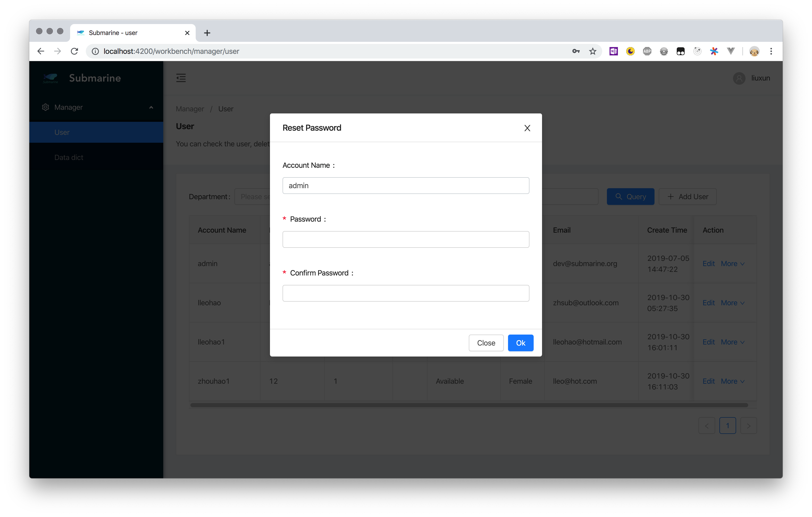Click the AdBlock Plus extension icon
This screenshot has height=517, width=812.
pyautogui.click(x=647, y=51)
